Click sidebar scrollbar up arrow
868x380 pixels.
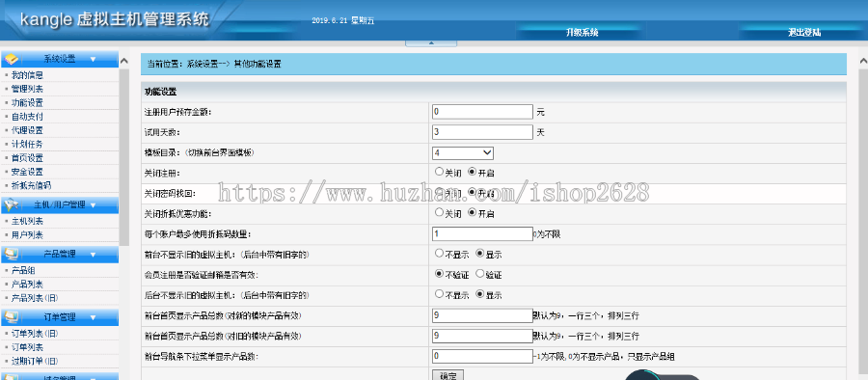pyautogui.click(x=124, y=60)
